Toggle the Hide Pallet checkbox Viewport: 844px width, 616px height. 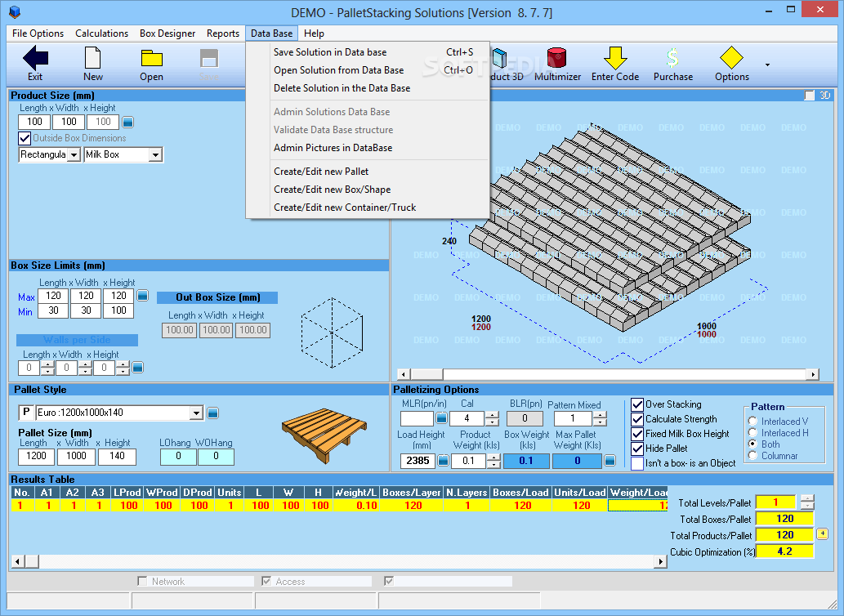pos(636,449)
